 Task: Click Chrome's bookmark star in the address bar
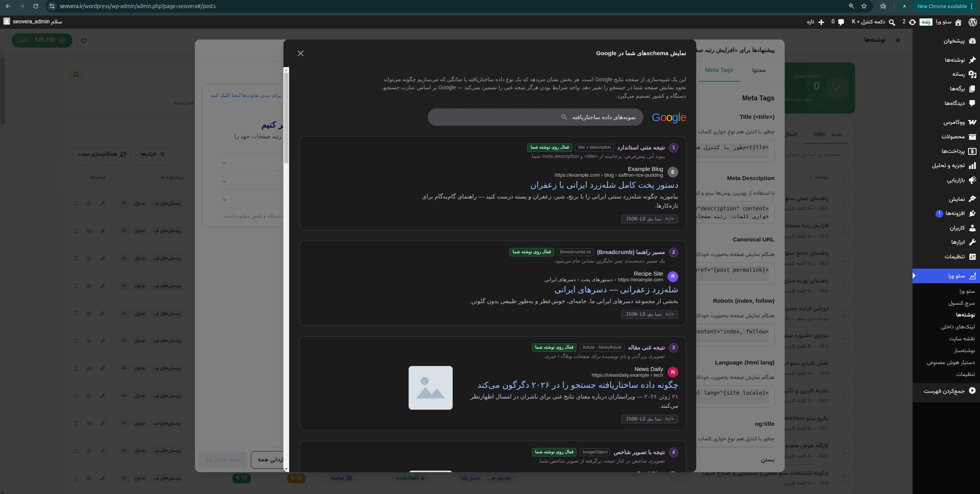(864, 6)
